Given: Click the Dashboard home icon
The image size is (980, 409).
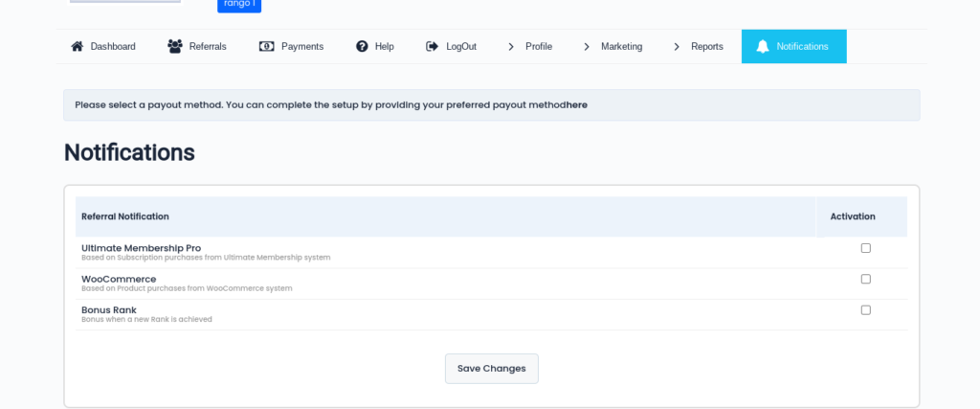Looking at the screenshot, I should point(77,46).
